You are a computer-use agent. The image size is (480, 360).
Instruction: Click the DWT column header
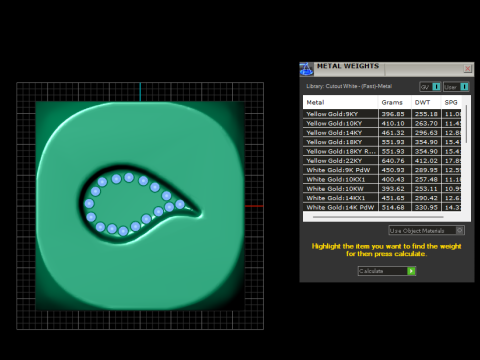pos(426,102)
